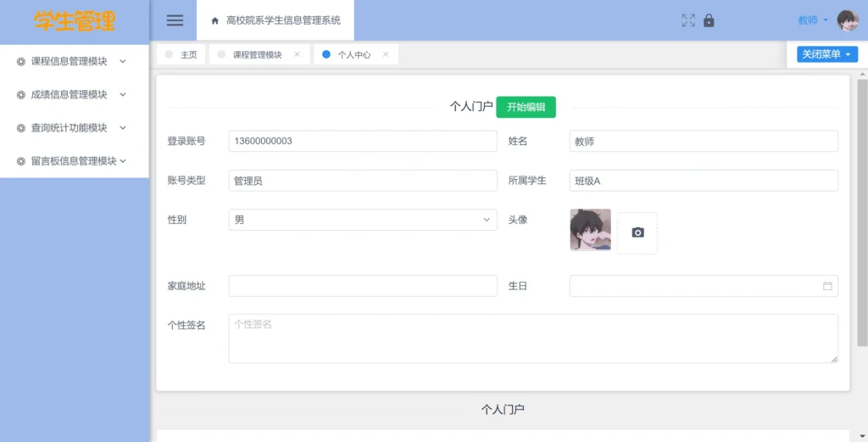Toggle fullscreen with the expand icon
Viewport: 868px width, 442px height.
[688, 20]
